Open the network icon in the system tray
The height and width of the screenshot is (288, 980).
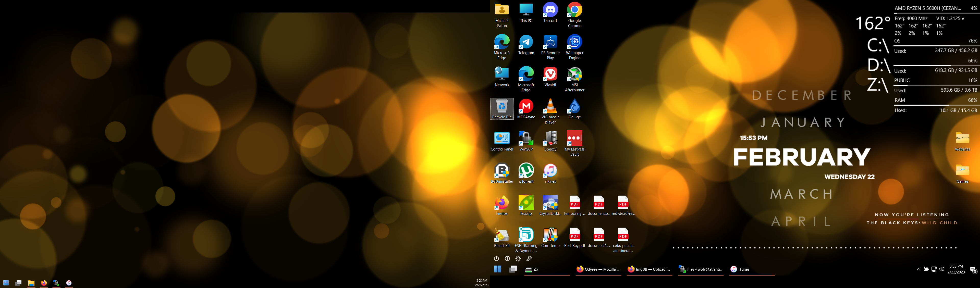(934, 269)
